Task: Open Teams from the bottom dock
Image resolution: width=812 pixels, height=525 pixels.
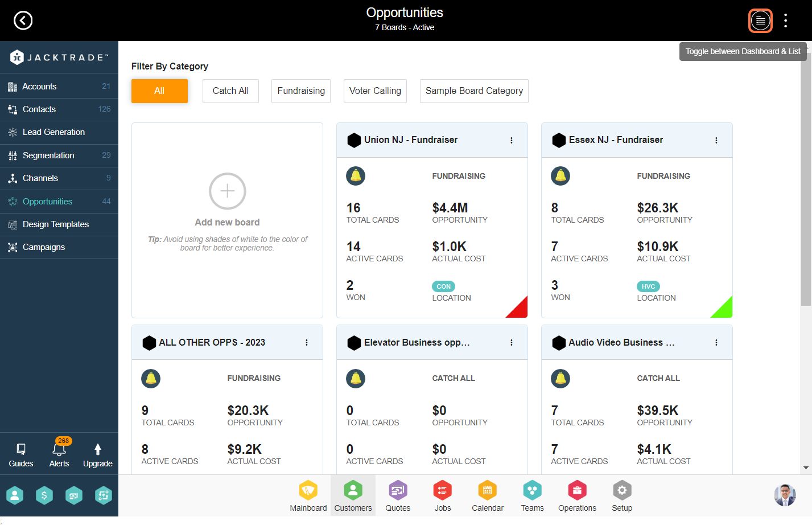Action: 533,496
